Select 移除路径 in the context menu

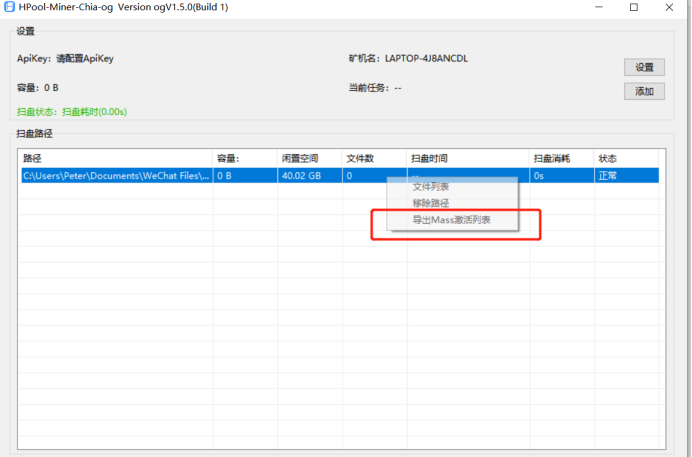431,203
